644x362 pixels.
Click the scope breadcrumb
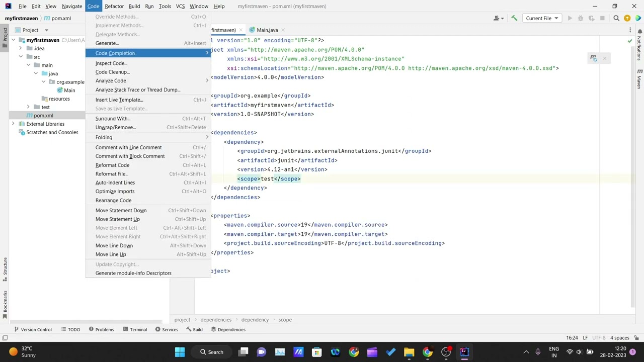(x=285, y=320)
